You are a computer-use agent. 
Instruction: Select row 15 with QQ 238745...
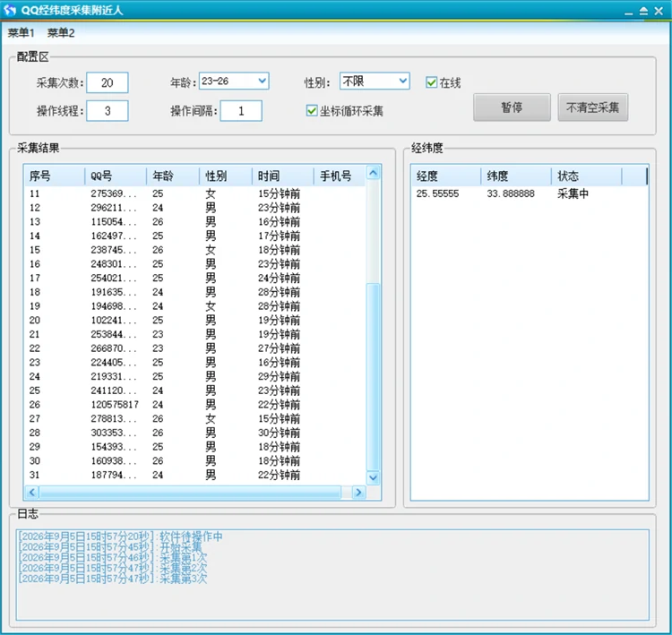(195, 250)
